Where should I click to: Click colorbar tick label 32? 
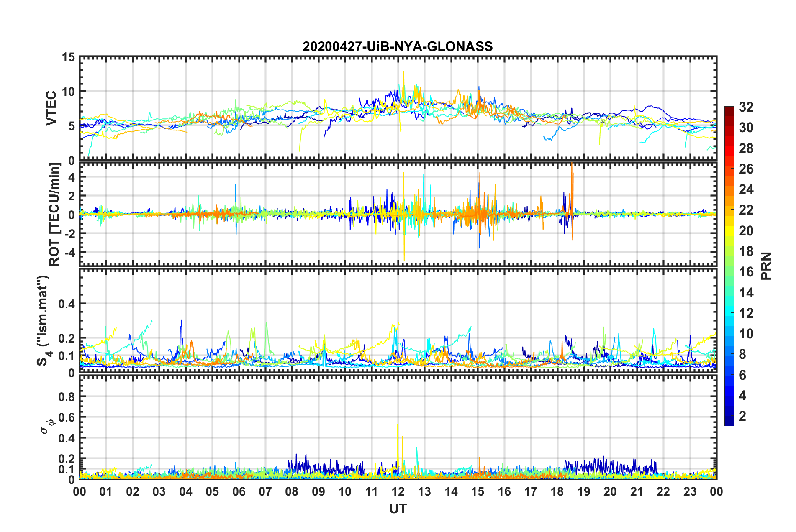[x=746, y=107]
